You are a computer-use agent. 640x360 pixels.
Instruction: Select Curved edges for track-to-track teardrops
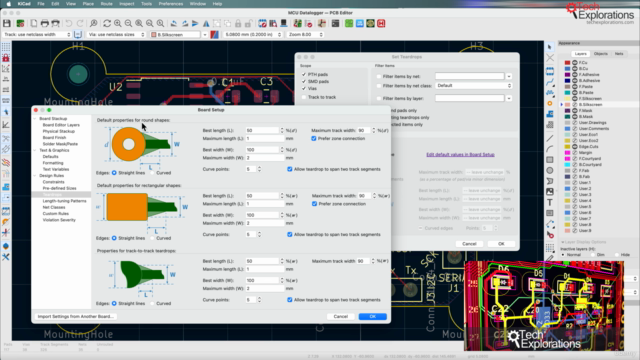point(152,303)
